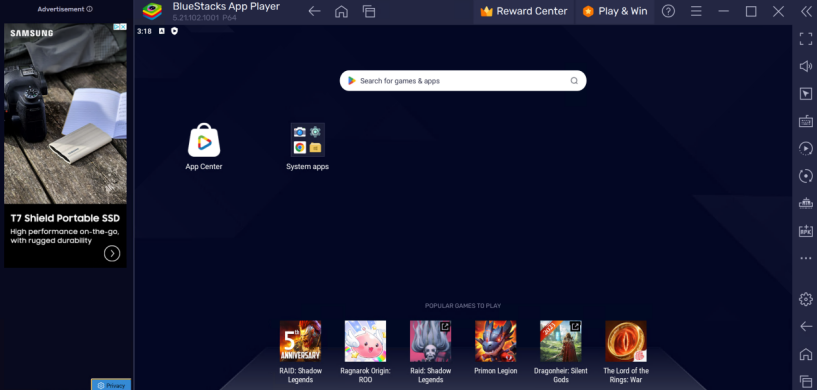The width and height of the screenshot is (817, 390).
Task: Open the hamburger menu
Action: click(x=696, y=11)
